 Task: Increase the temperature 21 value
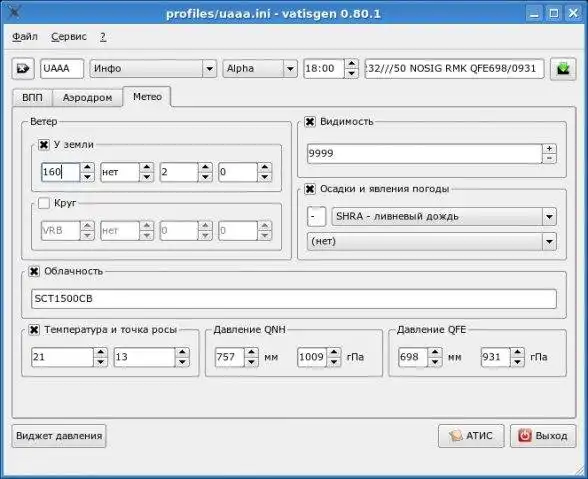(100, 352)
